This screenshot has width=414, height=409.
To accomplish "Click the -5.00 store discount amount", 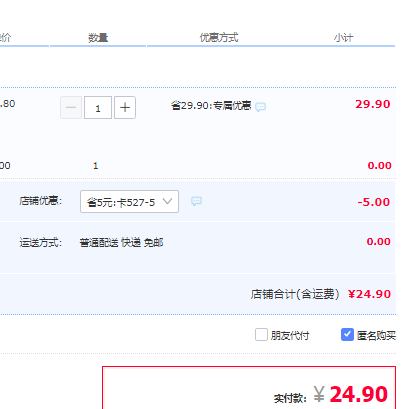I will tap(374, 202).
